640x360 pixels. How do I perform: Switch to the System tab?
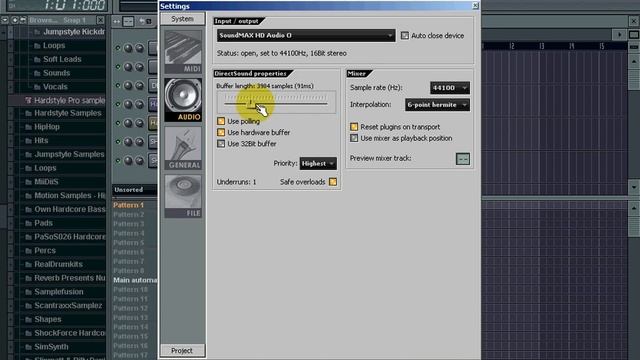pos(182,19)
